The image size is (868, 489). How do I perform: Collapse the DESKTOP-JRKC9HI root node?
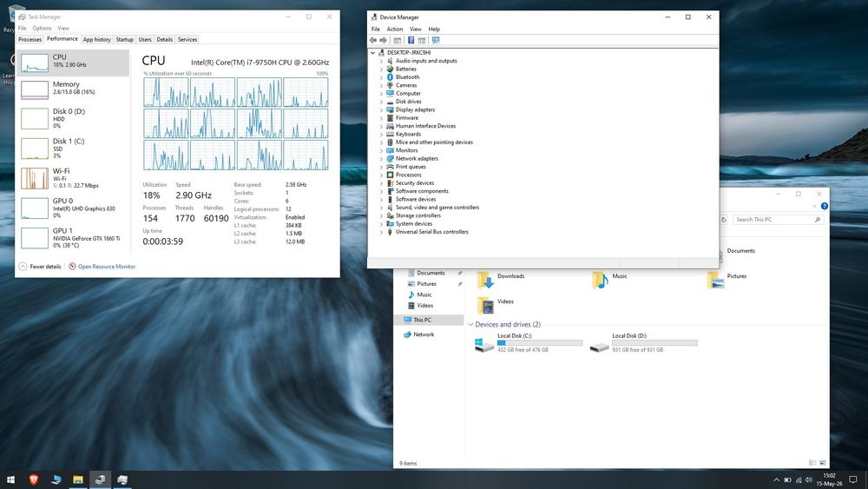pyautogui.click(x=372, y=53)
